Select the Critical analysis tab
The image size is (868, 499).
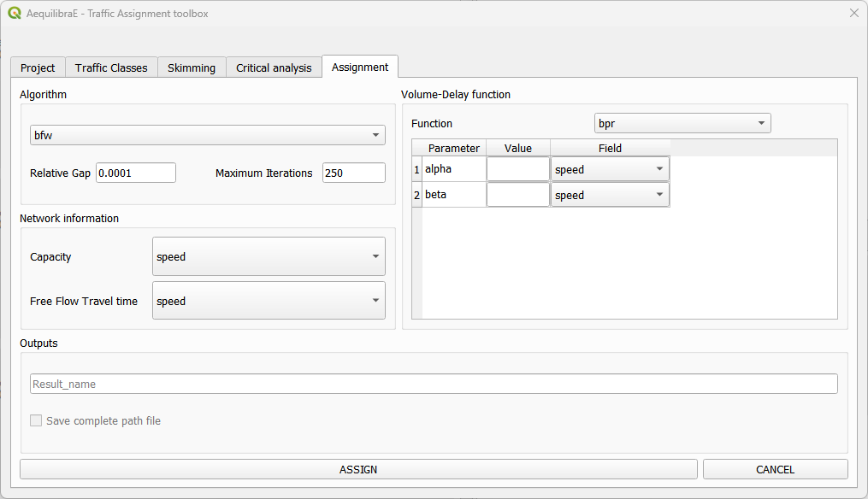274,68
